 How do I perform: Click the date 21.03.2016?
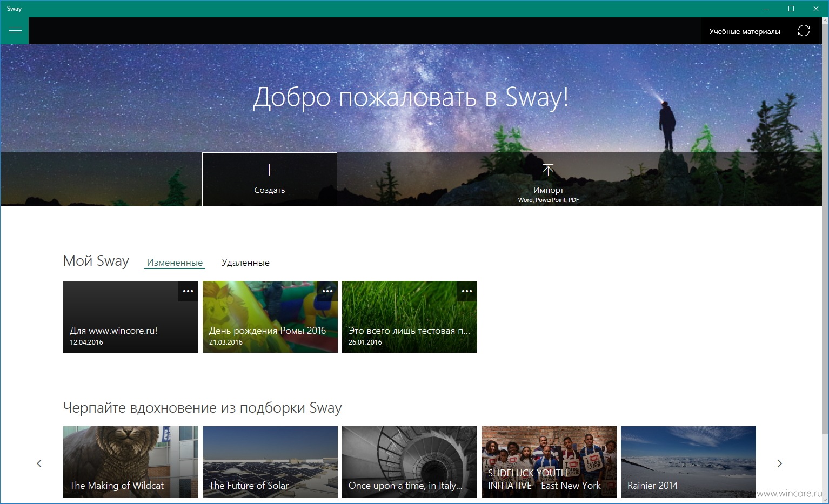tap(226, 342)
